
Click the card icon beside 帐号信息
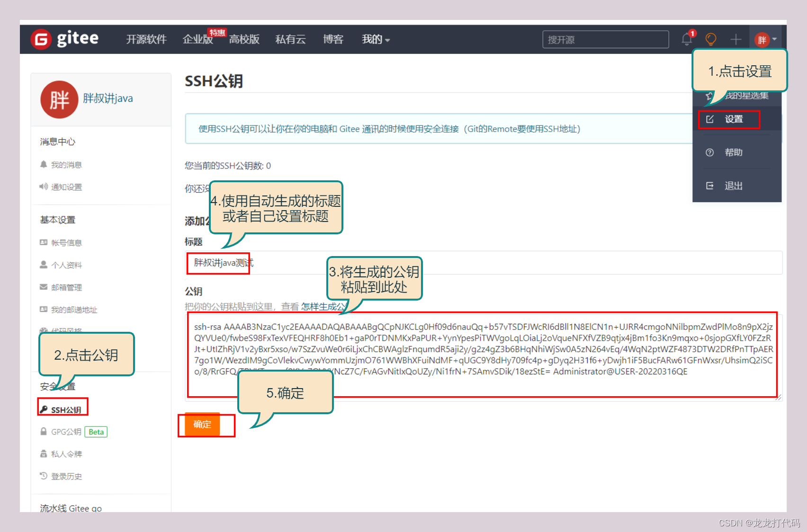point(44,242)
